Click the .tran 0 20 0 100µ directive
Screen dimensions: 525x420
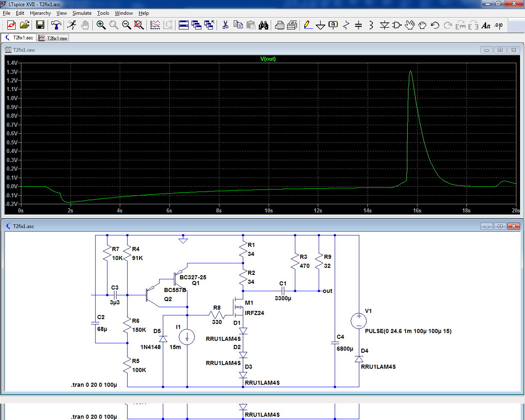94,385
